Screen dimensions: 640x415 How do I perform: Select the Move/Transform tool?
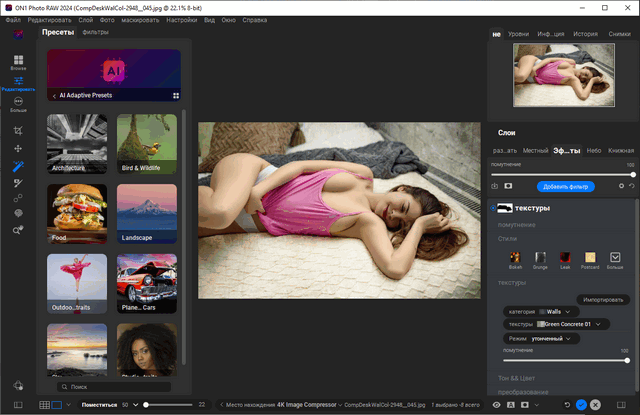tap(18, 148)
